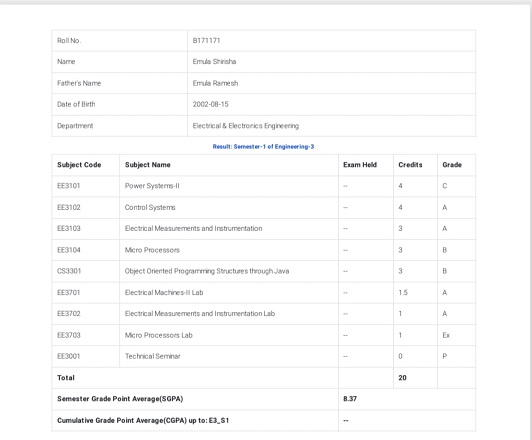The height and width of the screenshot is (440, 532).
Task: Click the Result: Semester-1 of Engineering-3 heading
Action: (263, 147)
